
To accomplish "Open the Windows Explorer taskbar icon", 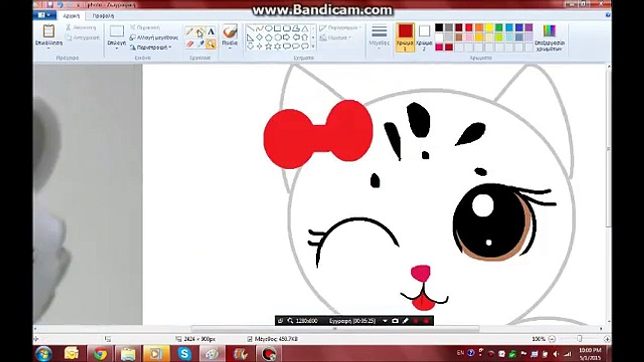I will [x=128, y=353].
